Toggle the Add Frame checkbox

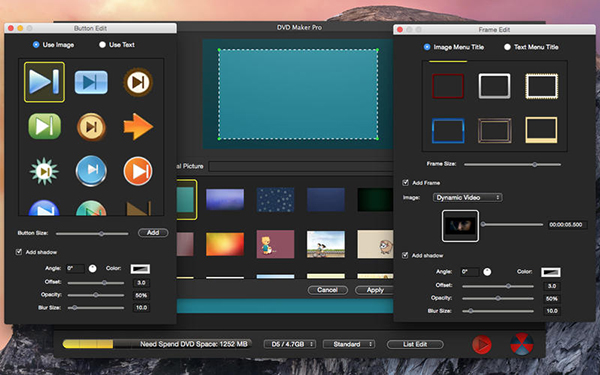[405, 183]
